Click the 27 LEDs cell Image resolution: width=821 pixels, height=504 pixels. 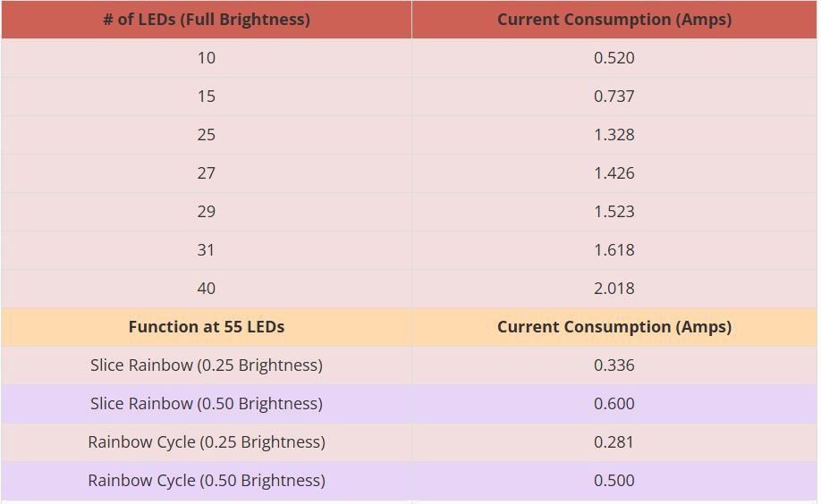click(207, 173)
